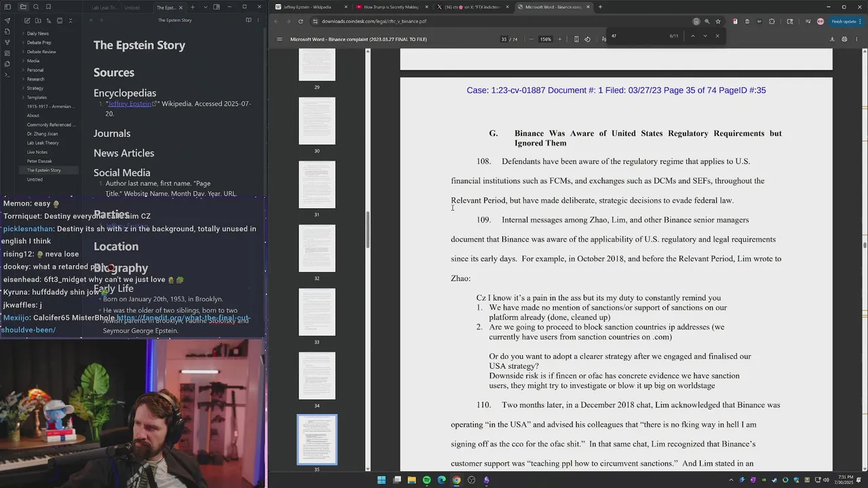Open bookmarks icon in Obsidian sidebar

[x=48, y=7]
